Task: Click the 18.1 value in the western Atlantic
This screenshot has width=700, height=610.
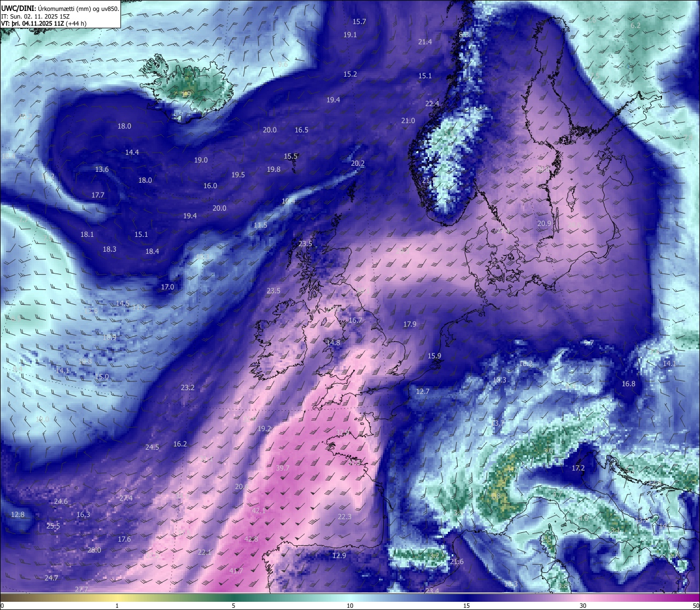Action: point(87,234)
